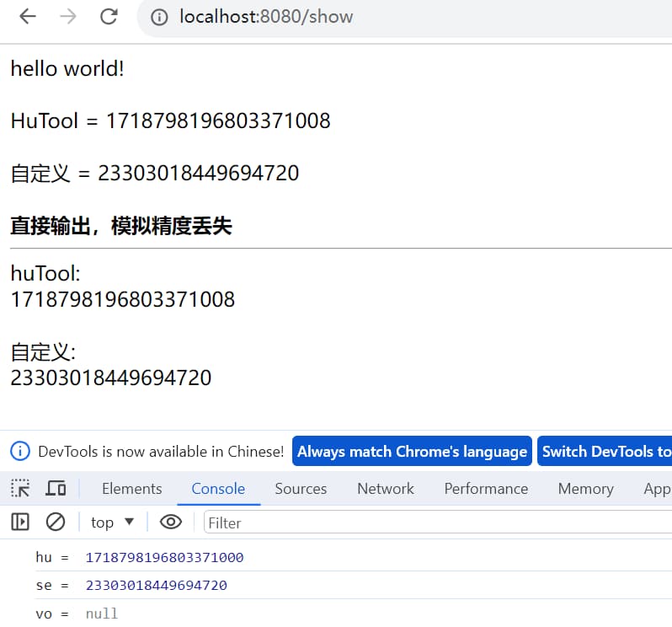Image resolution: width=672 pixels, height=627 pixels.
Task: Click the browser back arrow
Action: coord(28,17)
